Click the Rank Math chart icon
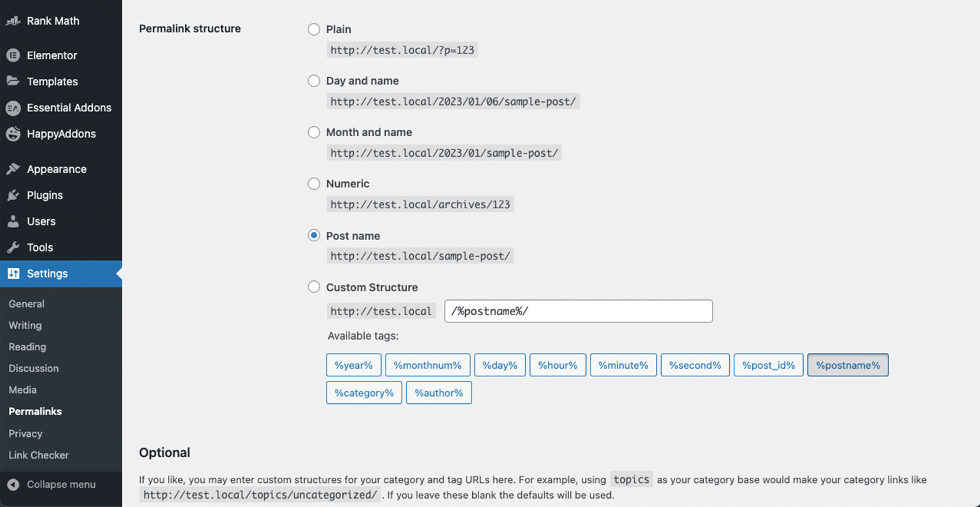Viewport: 980px width, 507px height. (x=13, y=21)
